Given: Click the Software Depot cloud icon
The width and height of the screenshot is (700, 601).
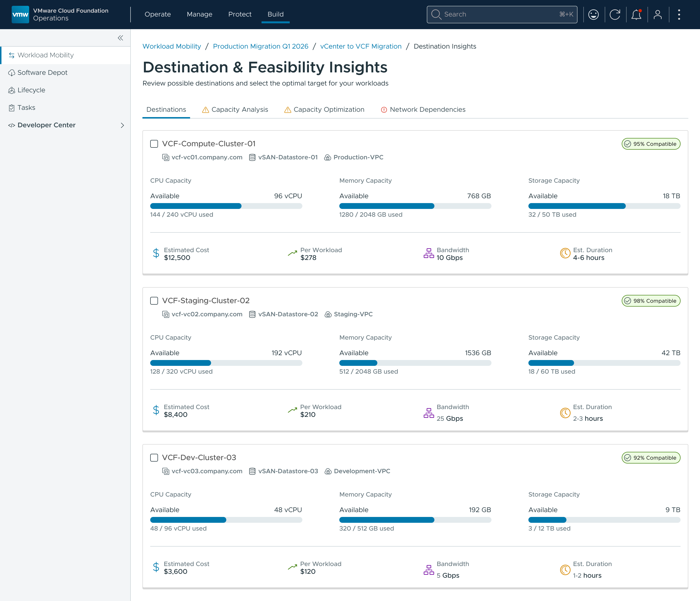Looking at the screenshot, I should click(12, 73).
